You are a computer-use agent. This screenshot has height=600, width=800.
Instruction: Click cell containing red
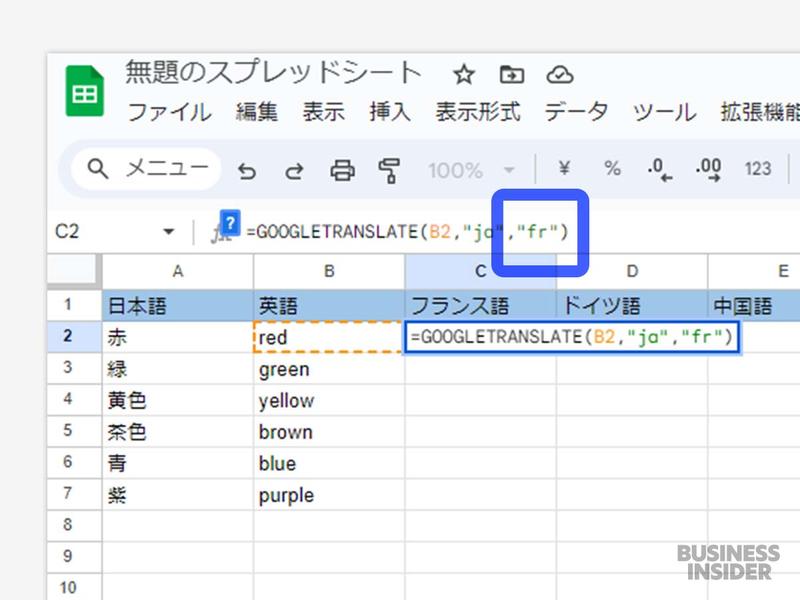329,337
